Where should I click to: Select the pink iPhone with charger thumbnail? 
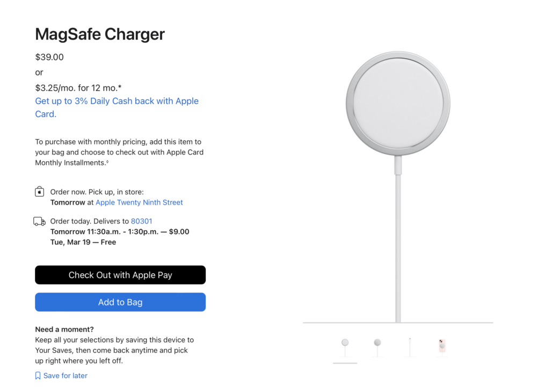(441, 347)
